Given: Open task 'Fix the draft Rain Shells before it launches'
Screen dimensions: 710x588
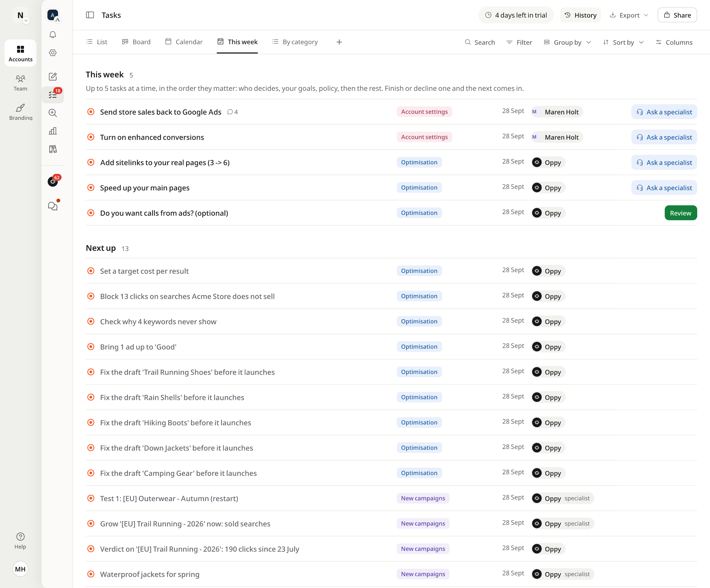Looking at the screenshot, I should click(172, 398).
